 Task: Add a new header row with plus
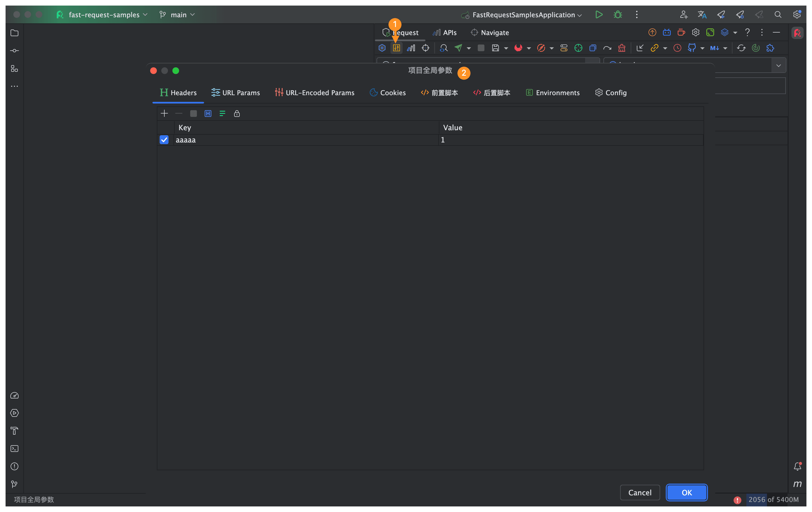(164, 114)
